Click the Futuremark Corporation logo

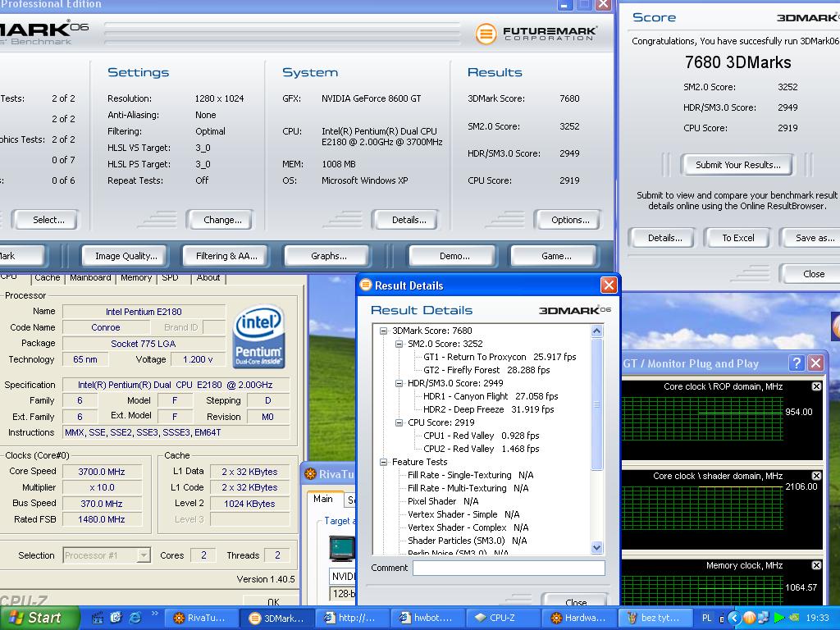point(536,34)
